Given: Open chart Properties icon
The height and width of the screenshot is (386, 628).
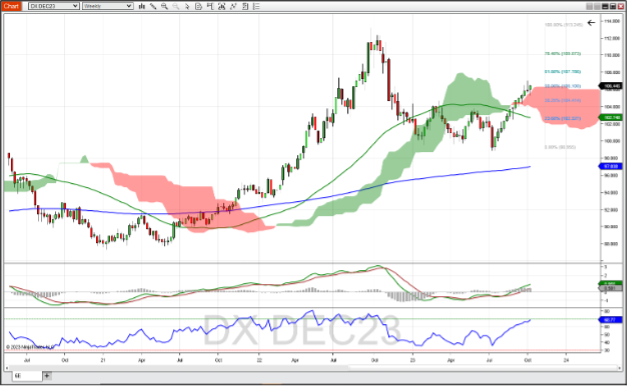Looking at the screenshot, I should (257, 6).
